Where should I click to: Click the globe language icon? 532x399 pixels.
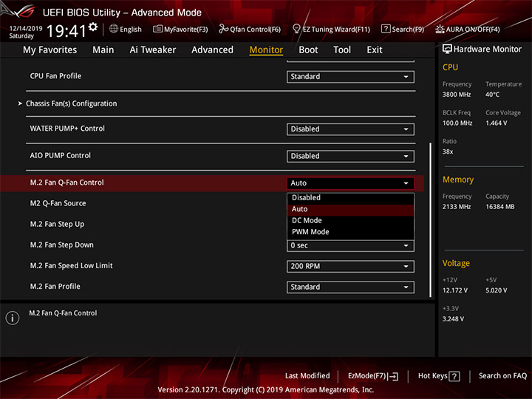click(x=114, y=29)
